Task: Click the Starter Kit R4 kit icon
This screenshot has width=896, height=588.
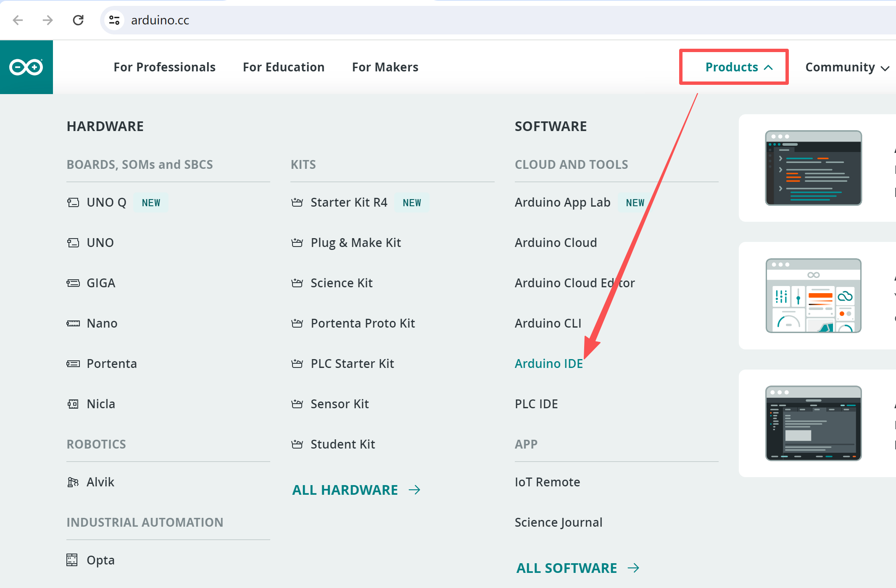Action: 297,202
